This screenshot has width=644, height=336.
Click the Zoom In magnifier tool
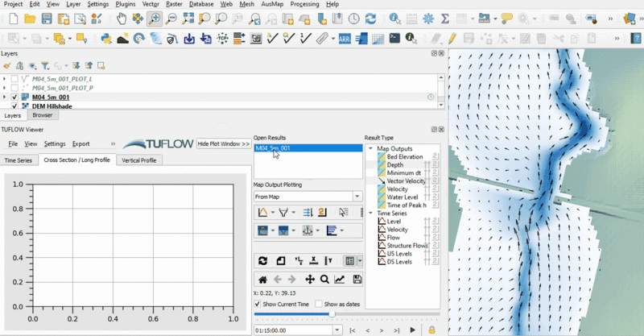tap(154, 19)
